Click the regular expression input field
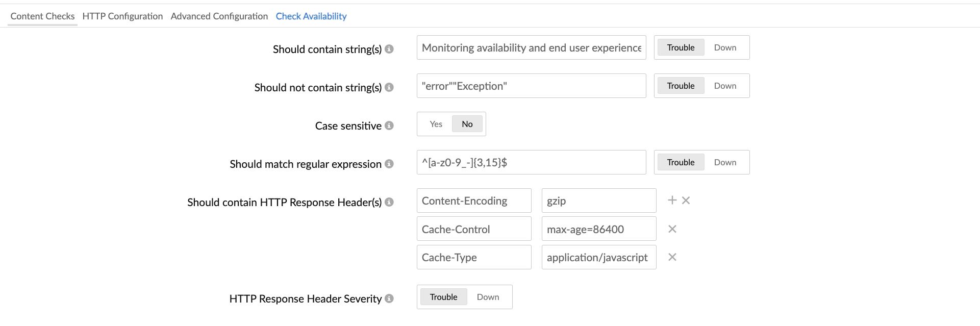The image size is (980, 326). click(x=531, y=162)
